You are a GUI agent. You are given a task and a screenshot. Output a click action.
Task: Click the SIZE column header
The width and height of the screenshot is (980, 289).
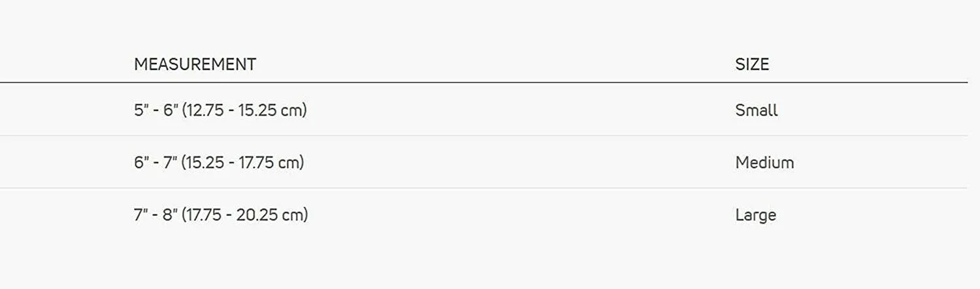click(x=752, y=64)
